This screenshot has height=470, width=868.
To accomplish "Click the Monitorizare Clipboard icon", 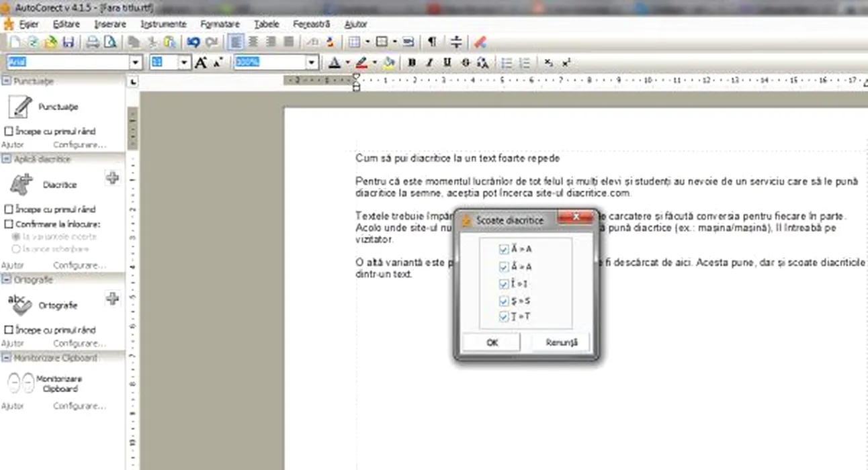I will click(19, 383).
